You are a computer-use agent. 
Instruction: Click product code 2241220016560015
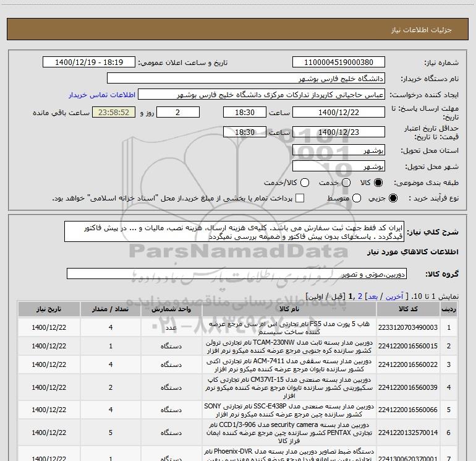tap(408, 346)
